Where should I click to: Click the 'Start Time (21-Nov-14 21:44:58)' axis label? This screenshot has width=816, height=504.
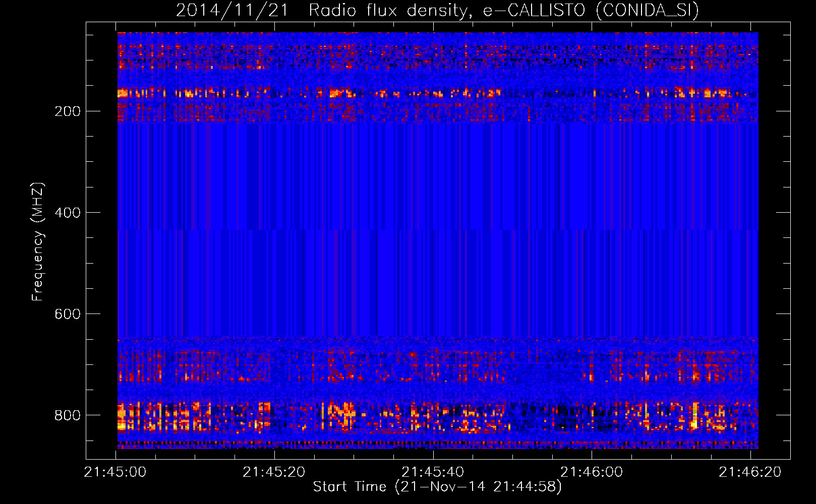[437, 487]
